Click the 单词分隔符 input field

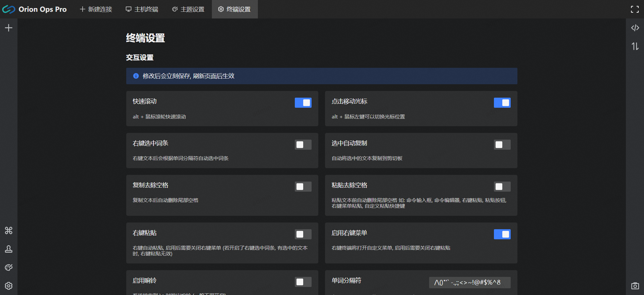point(469,283)
